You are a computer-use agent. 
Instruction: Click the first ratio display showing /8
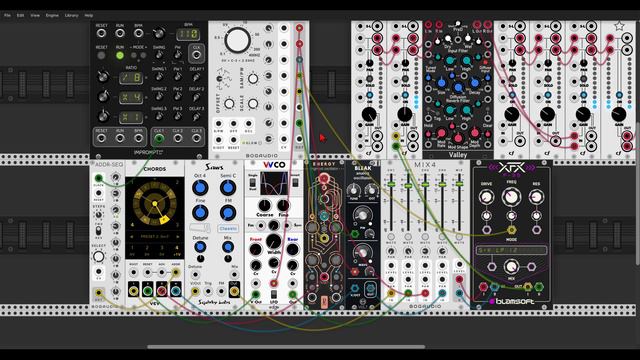click(x=131, y=78)
